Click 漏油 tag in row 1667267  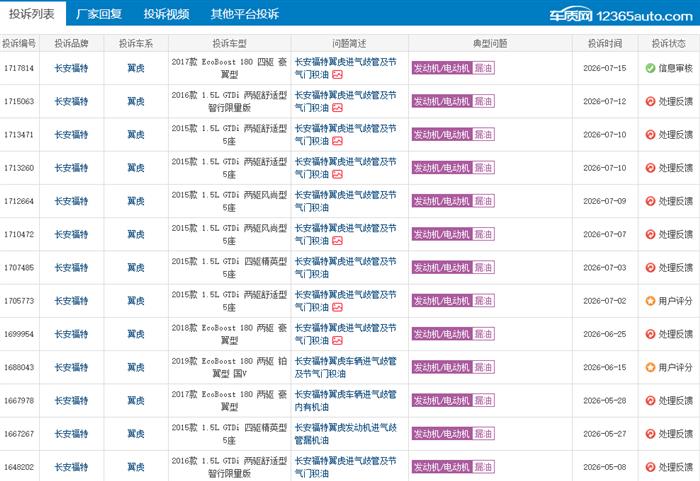483,434
